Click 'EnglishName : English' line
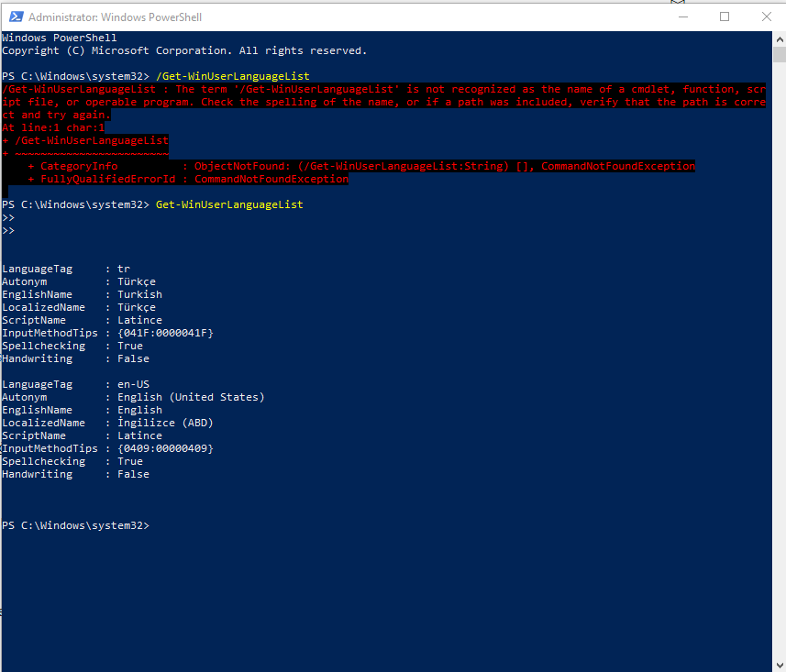This screenshot has width=786, height=672. click(82, 410)
